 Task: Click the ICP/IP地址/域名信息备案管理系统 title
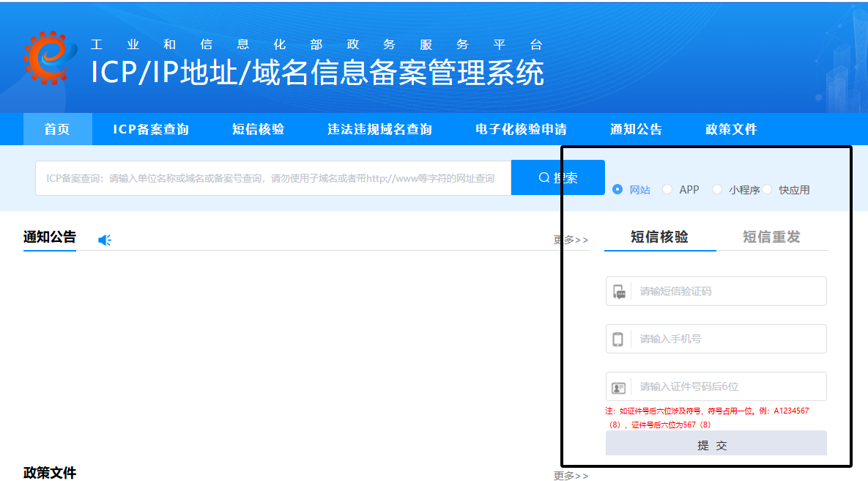318,73
